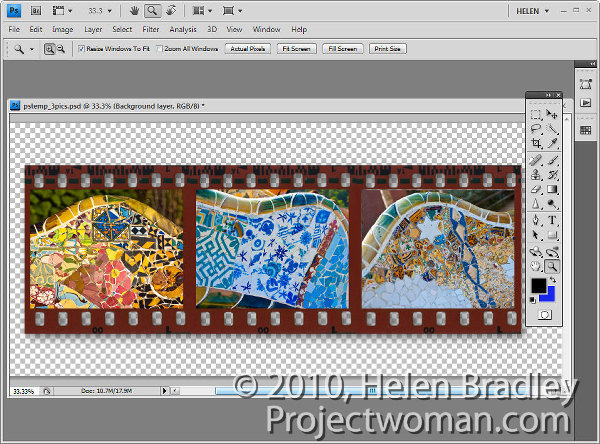The image size is (600, 444).
Task: Select the Sharpen tool
Action: [536, 204]
